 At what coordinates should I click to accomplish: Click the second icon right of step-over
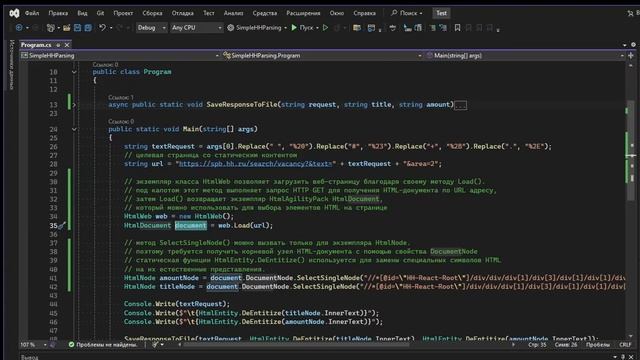pos(418,28)
